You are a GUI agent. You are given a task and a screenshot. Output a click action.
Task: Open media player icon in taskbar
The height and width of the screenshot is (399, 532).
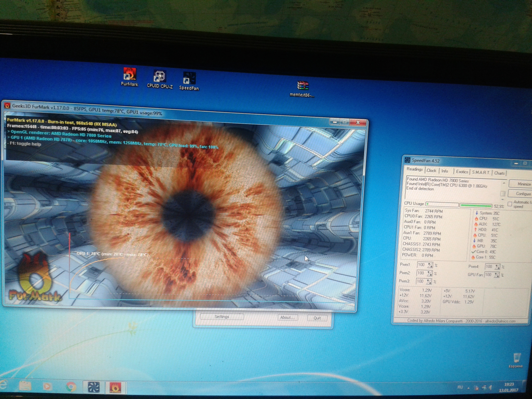pos(47,386)
